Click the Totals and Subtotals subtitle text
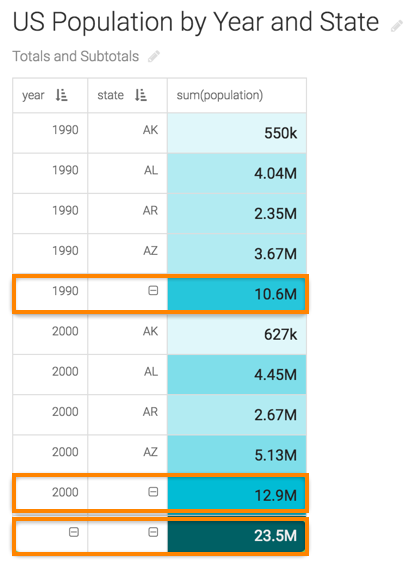Image resolution: width=416 pixels, height=575 pixels. [x=76, y=56]
